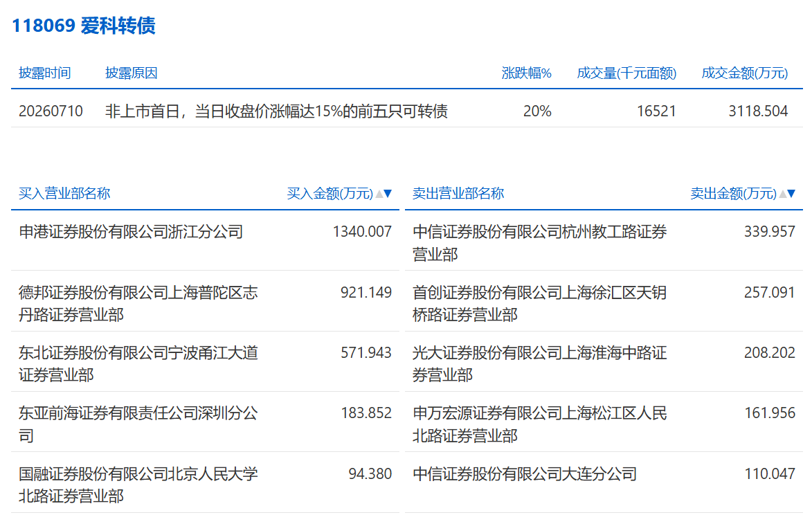812x515 pixels.
Task: Click the 披露原因 column header
Action: point(131,73)
